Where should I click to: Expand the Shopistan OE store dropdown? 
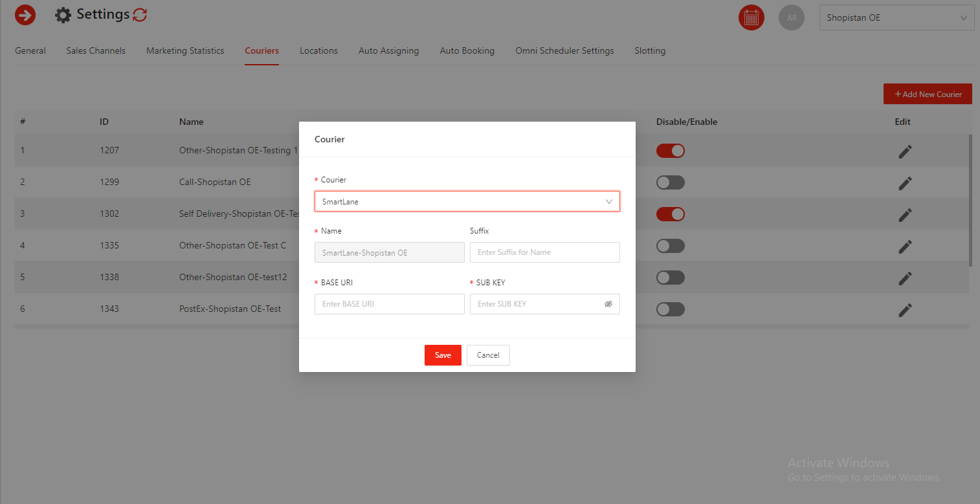[896, 18]
